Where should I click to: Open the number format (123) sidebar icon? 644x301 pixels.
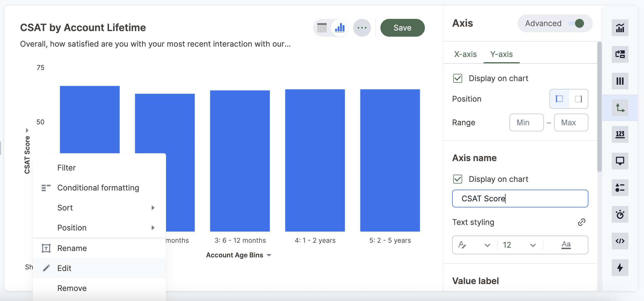pos(620,134)
